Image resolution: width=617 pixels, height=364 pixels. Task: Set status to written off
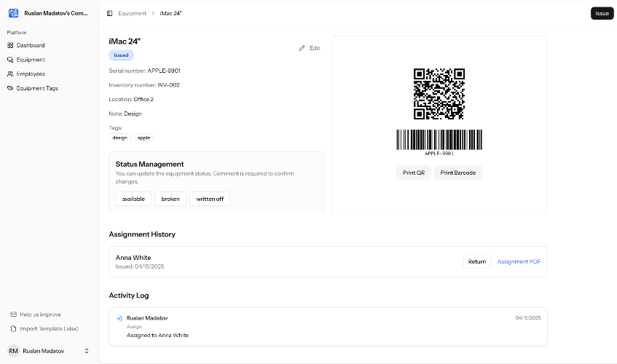click(x=210, y=199)
